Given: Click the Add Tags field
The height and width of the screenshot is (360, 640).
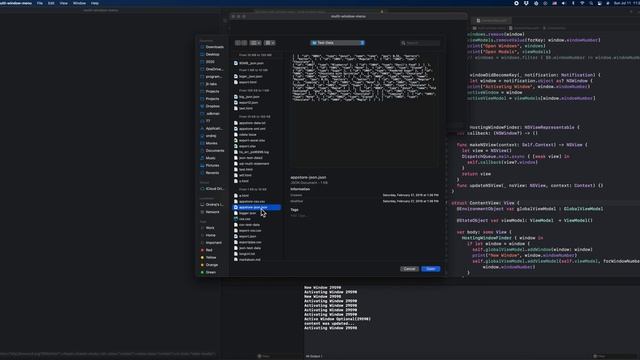Looking at the screenshot, I should [x=298, y=216].
